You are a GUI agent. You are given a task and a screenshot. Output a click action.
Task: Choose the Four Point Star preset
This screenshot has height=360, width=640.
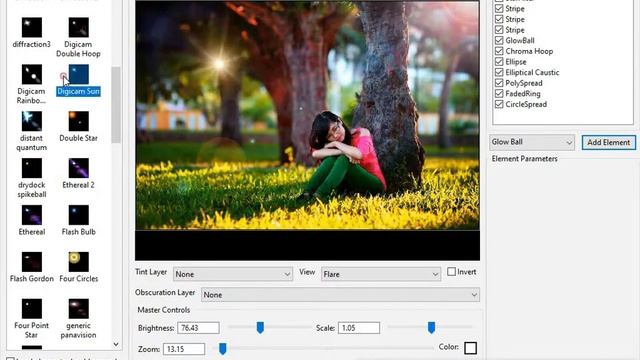tap(31, 309)
